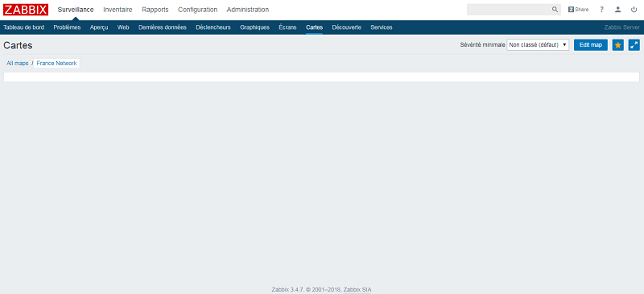This screenshot has width=644, height=294.
Task: Switch to the Déclencheurs tab
Action: 213,27
